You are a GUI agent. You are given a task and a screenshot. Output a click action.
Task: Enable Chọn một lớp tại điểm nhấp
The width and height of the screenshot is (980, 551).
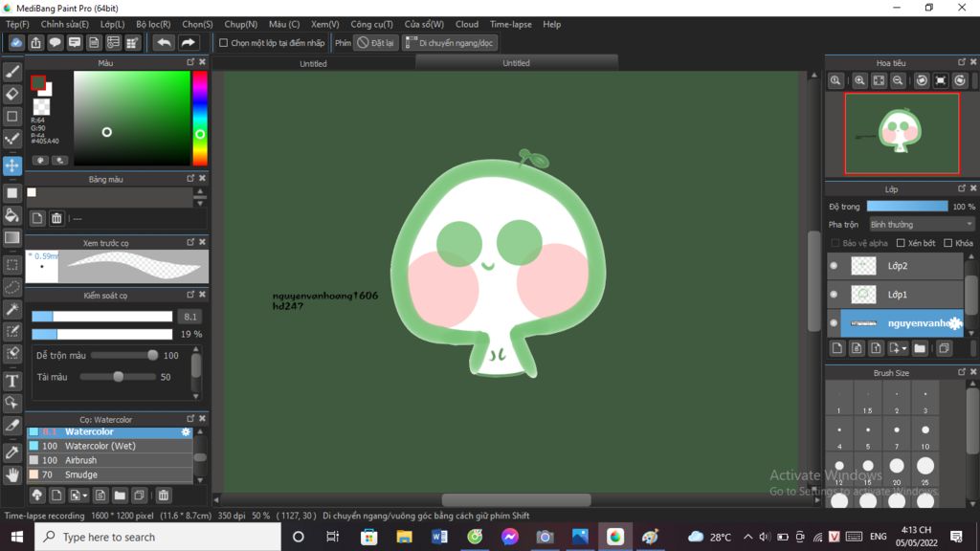click(x=223, y=43)
